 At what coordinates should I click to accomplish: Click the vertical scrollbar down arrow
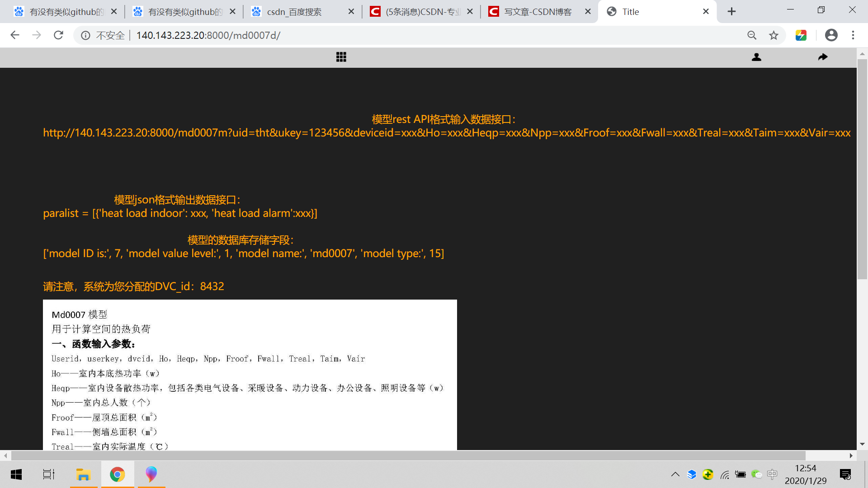click(862, 444)
